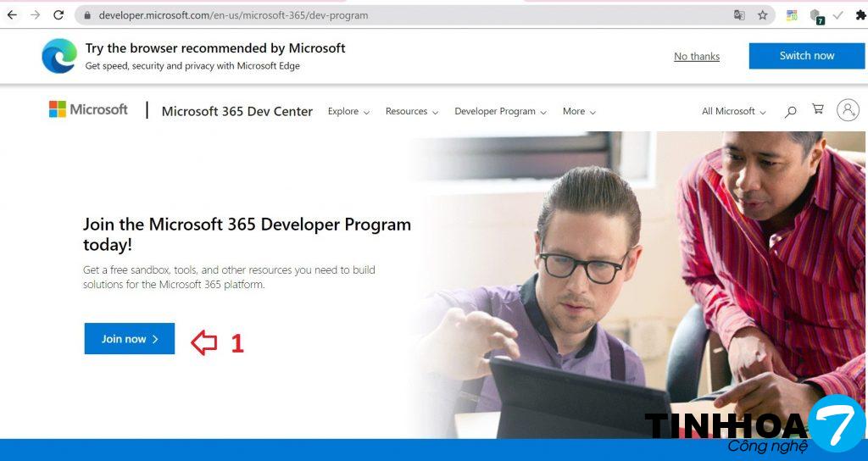868x461 pixels.
Task: Open the shopping cart icon
Action: (x=817, y=110)
